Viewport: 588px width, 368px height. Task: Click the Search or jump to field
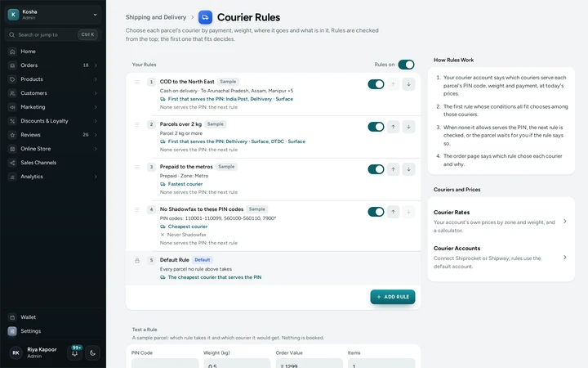pos(53,34)
